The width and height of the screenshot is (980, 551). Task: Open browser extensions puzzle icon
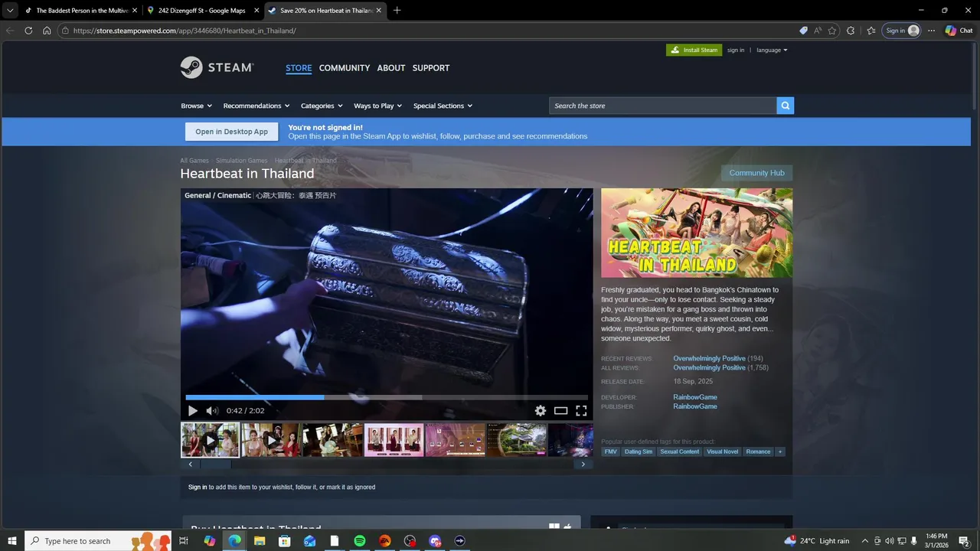(851, 31)
